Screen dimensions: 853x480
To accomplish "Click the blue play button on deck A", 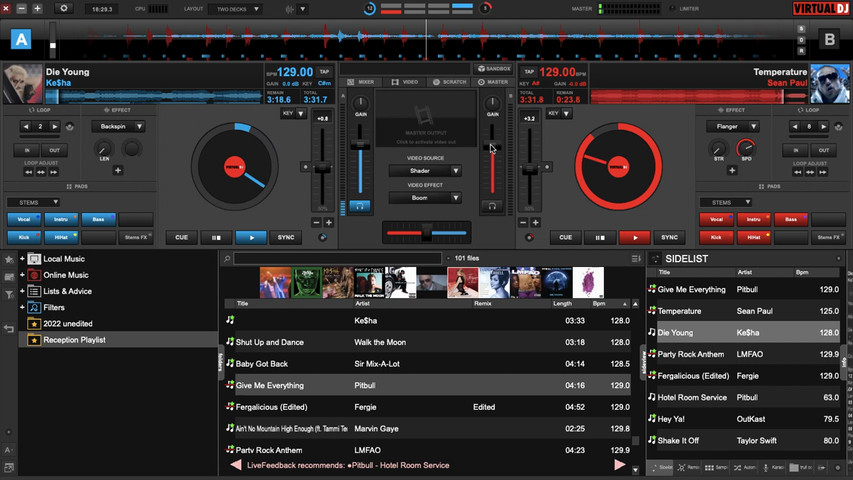I will click(251, 237).
